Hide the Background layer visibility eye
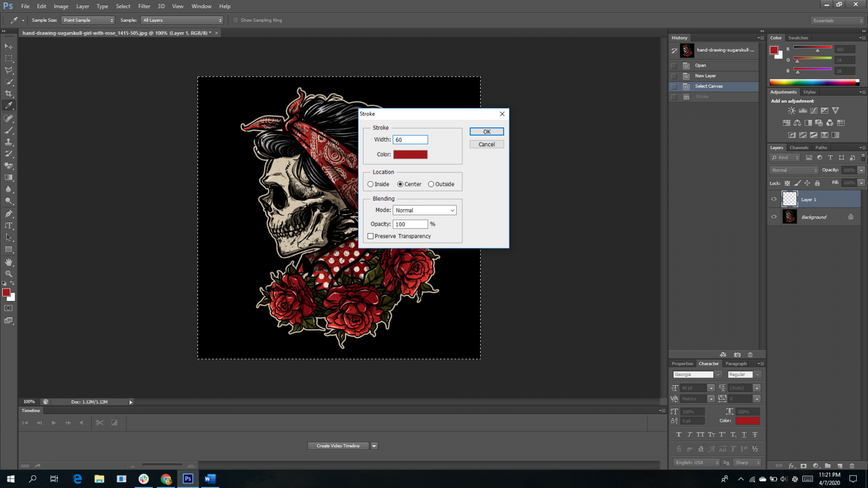The image size is (868, 488). (774, 217)
